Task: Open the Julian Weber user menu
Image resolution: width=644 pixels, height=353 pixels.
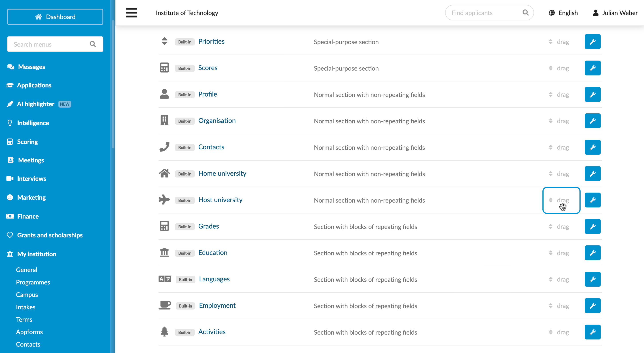Action: coord(615,13)
